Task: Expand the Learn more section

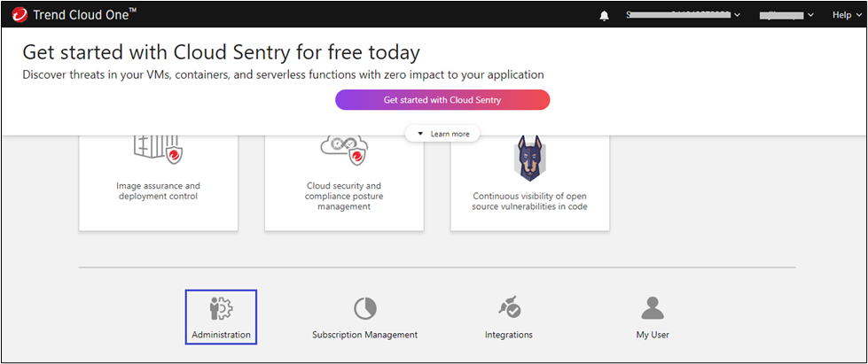Action: pos(443,133)
